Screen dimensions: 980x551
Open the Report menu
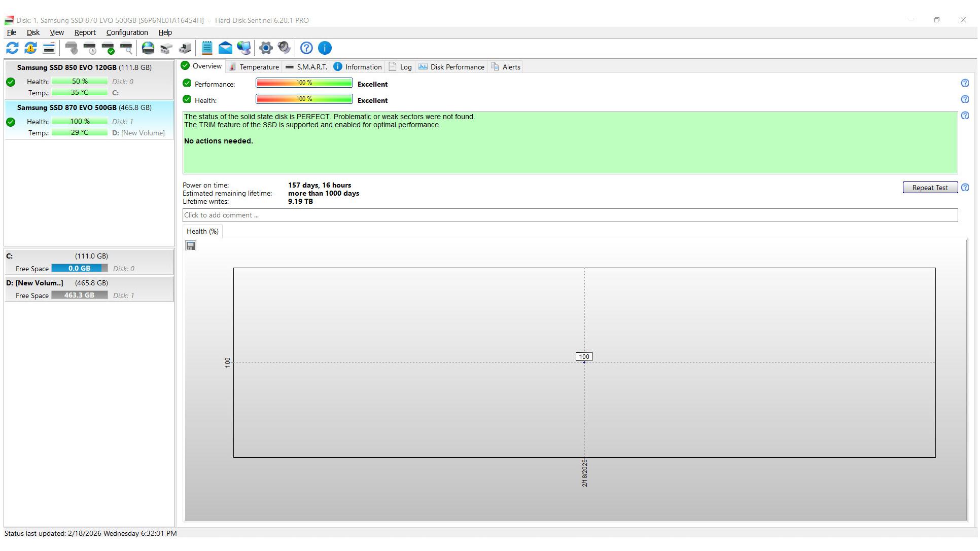(x=85, y=32)
